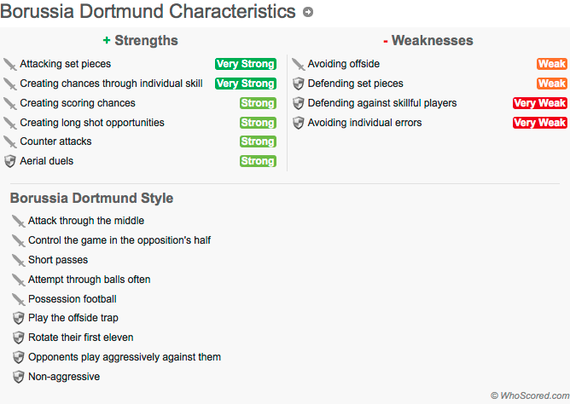Screen dimensions: 570x404
Task: Click the Very Weak badge for Avoiding individual errors
Action: [x=540, y=123]
